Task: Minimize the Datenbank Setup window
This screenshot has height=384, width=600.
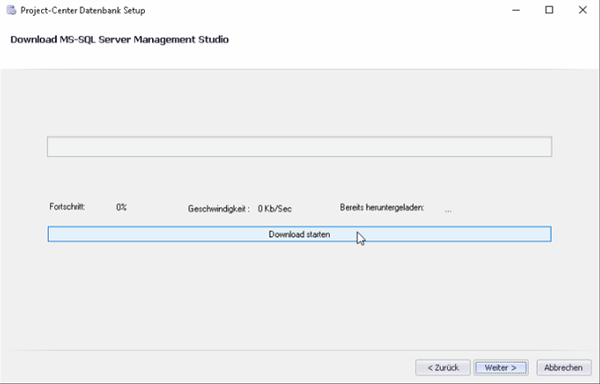Action: coord(516,10)
